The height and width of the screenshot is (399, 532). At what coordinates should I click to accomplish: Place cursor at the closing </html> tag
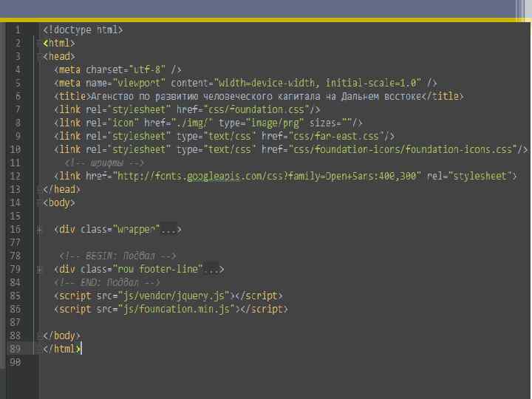[x=61, y=349]
